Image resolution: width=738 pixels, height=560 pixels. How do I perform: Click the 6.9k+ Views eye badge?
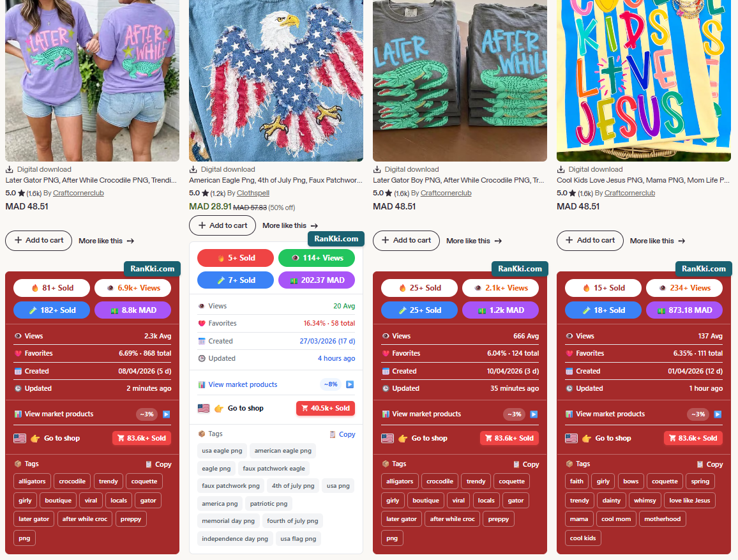coord(133,288)
